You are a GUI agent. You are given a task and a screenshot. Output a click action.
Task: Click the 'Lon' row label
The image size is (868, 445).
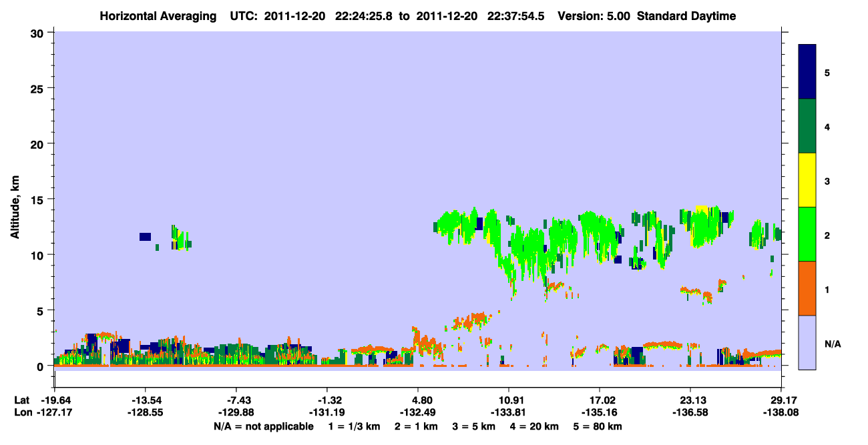tap(22, 412)
